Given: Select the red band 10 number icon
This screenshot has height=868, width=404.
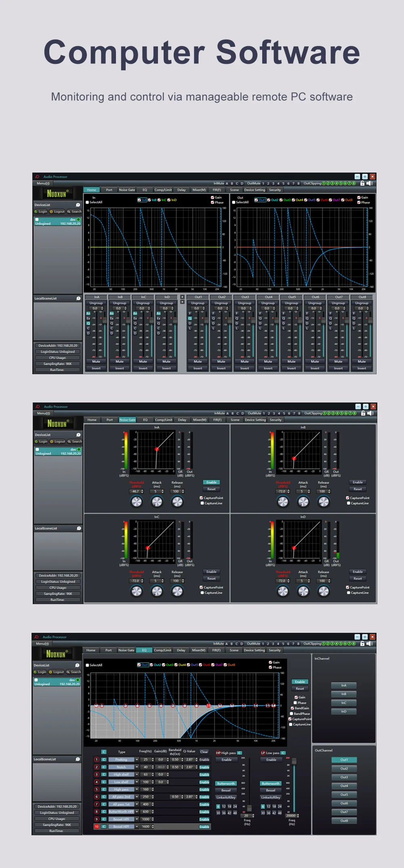Looking at the screenshot, I should click(x=97, y=827).
